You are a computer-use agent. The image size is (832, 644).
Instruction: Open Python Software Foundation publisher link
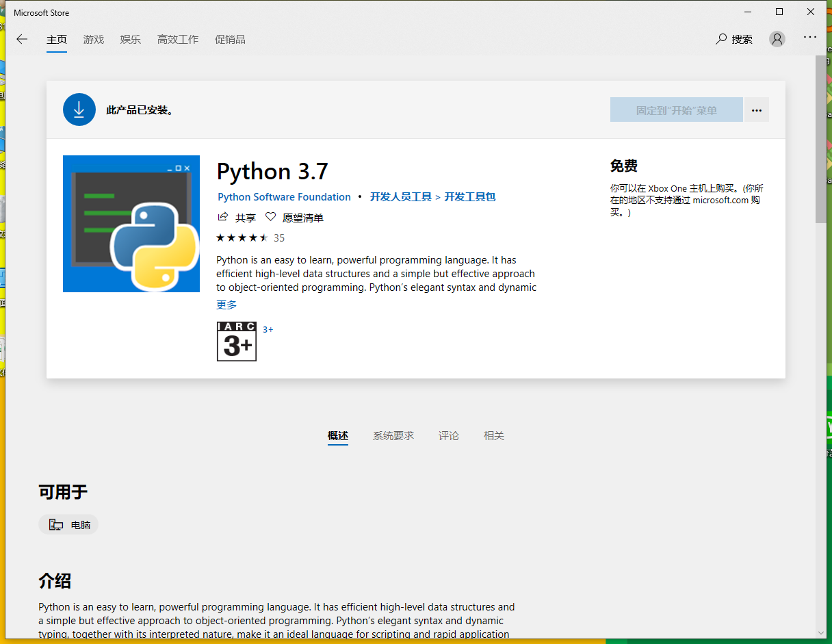coord(284,197)
